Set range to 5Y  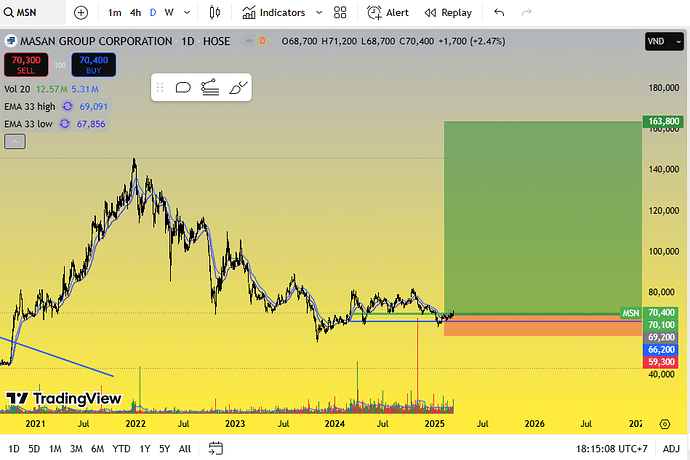tap(165, 449)
